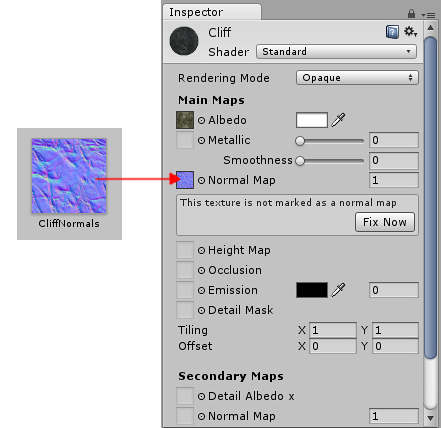The height and width of the screenshot is (428, 441).
Task: Open the Rendering Mode dropdown set to Opaque
Action: pos(357,78)
